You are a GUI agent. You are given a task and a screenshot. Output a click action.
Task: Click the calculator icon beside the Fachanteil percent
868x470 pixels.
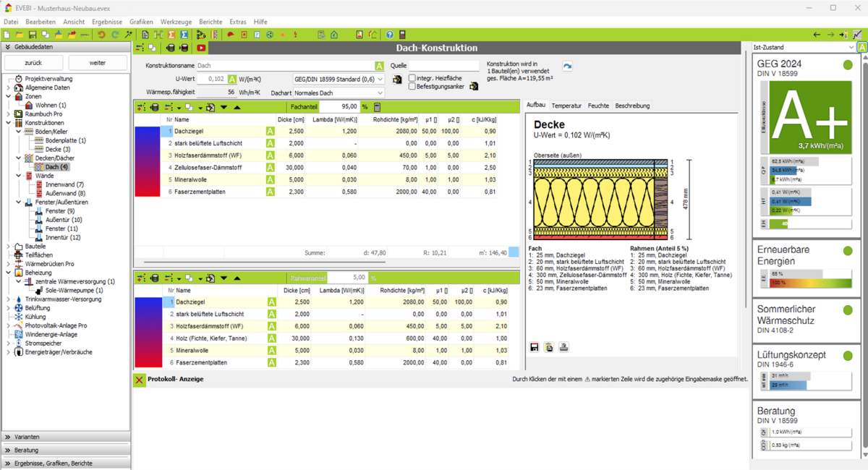[x=377, y=107]
